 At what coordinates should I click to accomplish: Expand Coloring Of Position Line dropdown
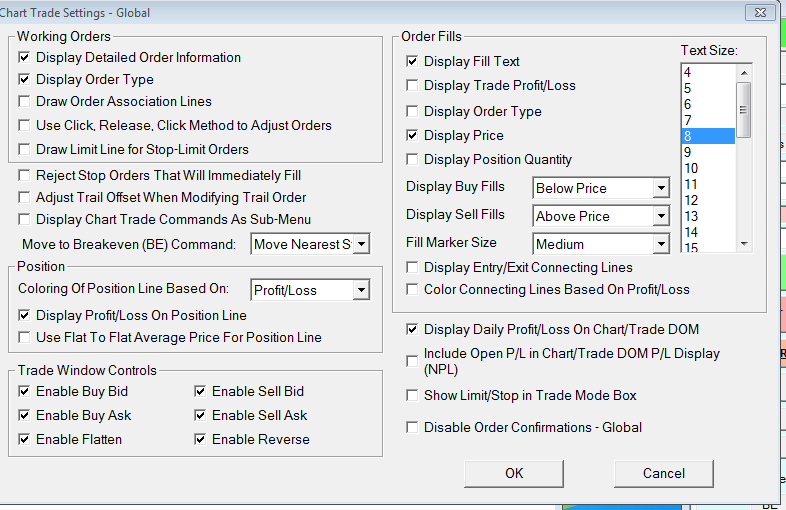click(x=361, y=291)
